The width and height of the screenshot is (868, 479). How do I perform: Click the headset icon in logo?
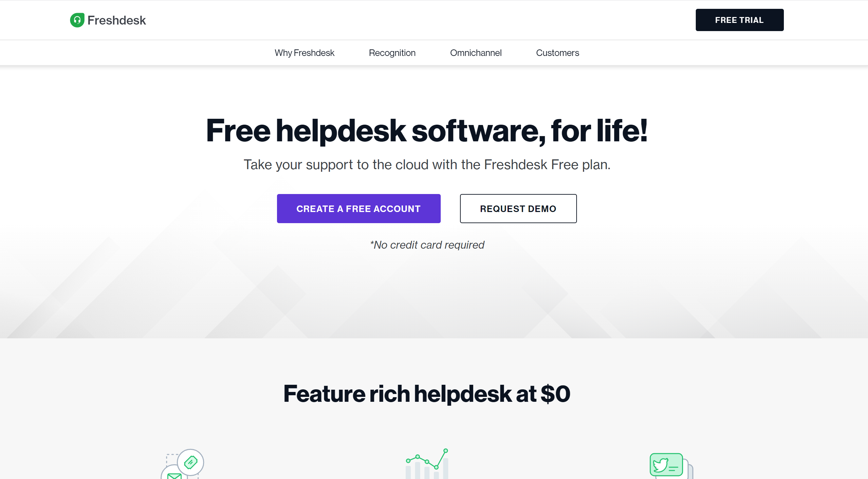77,20
